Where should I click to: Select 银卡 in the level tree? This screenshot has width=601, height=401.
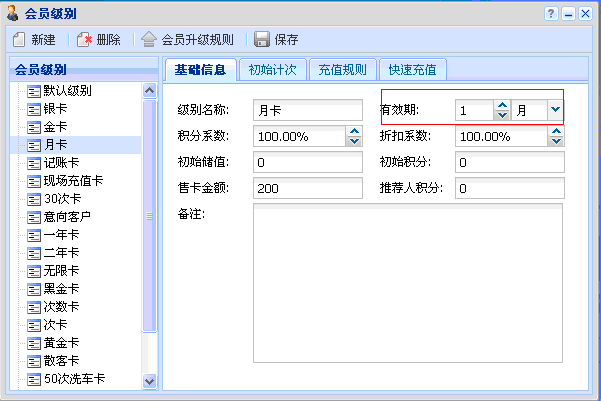tap(55, 109)
